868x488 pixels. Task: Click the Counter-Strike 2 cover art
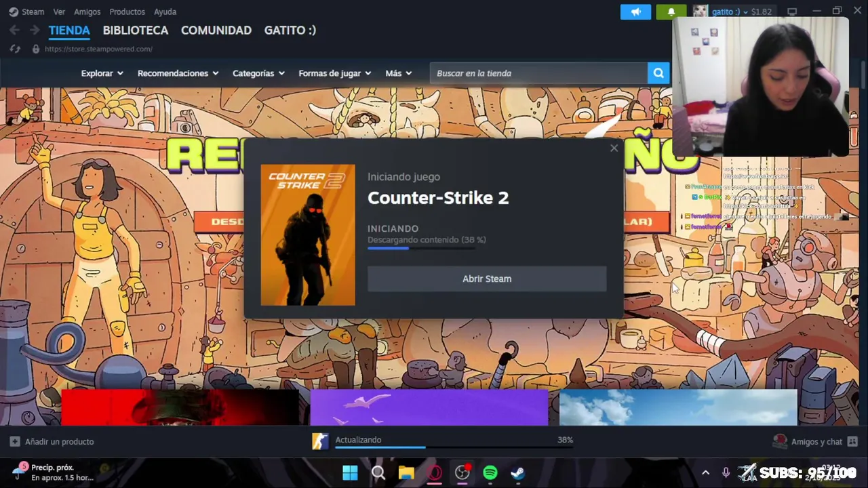308,235
